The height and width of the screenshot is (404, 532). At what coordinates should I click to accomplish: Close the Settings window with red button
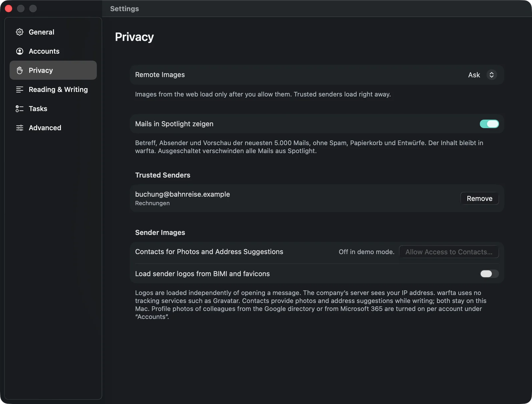point(8,8)
